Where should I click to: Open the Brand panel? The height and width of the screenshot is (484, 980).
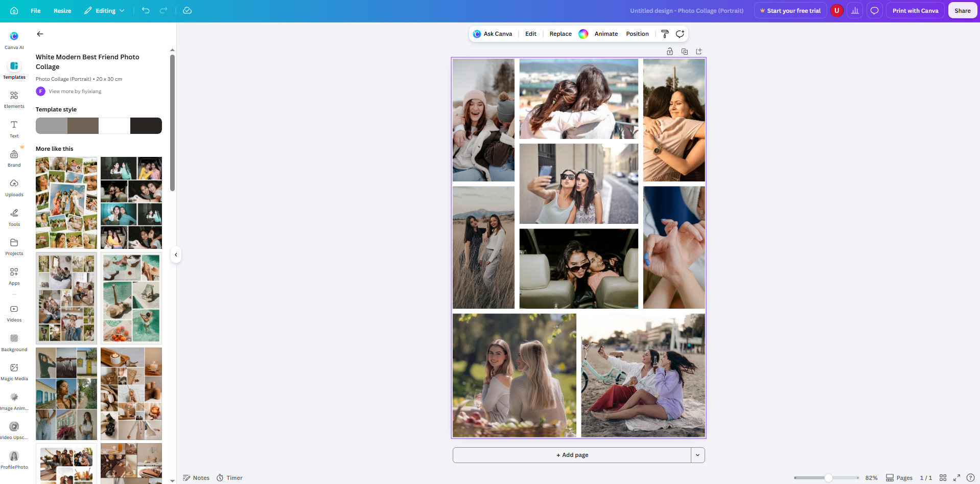[x=14, y=158]
